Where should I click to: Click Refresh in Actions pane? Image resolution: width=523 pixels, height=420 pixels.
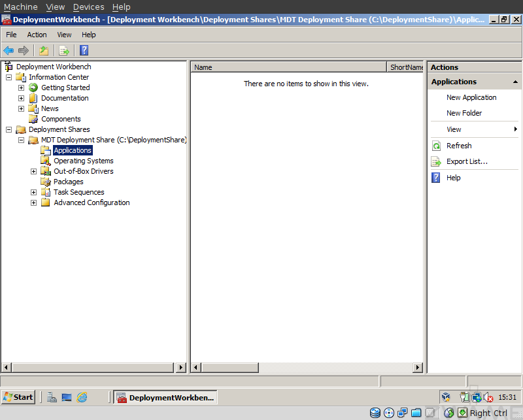(459, 146)
